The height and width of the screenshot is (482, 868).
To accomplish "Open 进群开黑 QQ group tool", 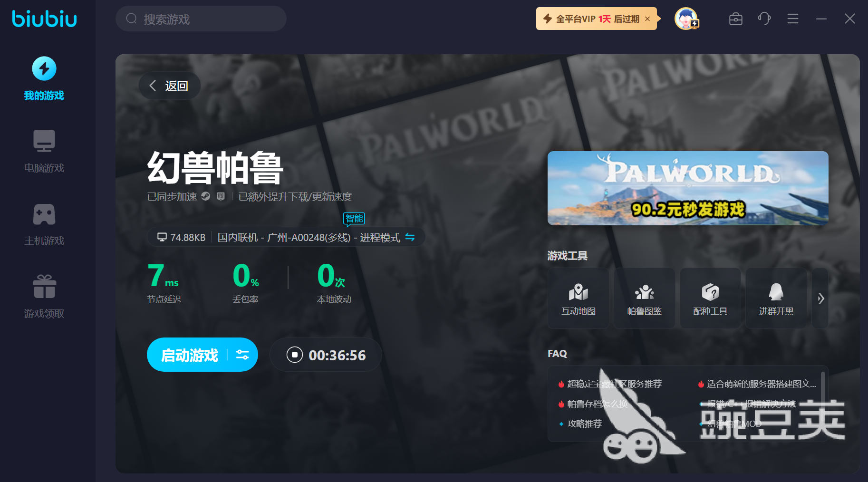I will (x=776, y=298).
